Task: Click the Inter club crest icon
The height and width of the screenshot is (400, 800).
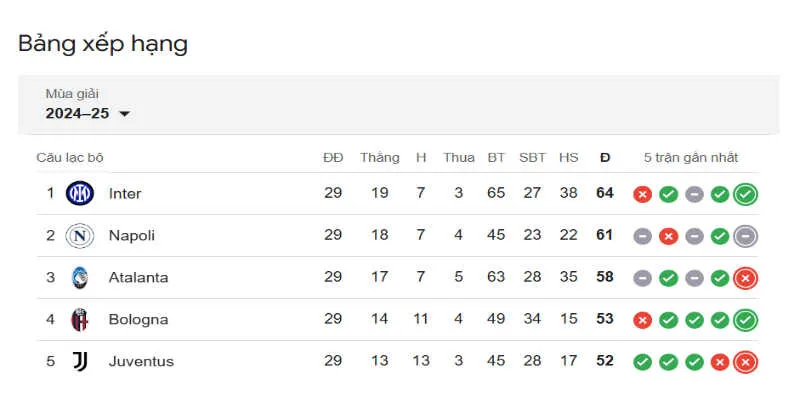Action: (80, 193)
